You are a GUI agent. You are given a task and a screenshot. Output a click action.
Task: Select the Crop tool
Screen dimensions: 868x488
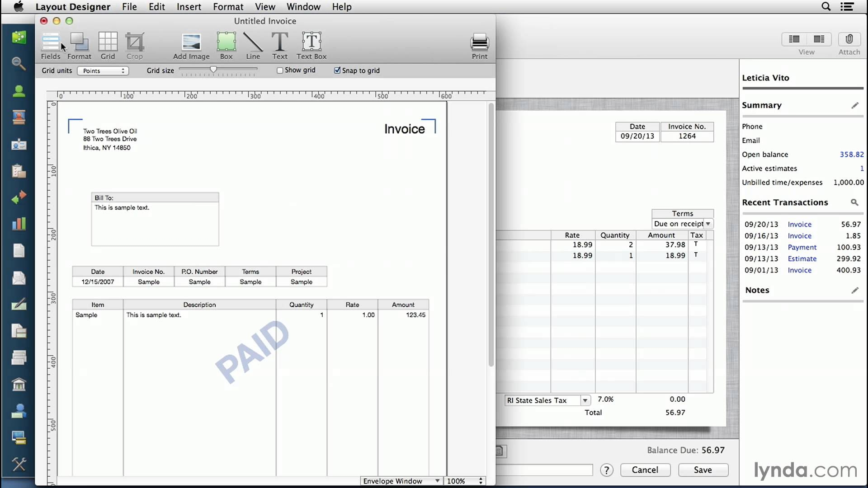click(x=134, y=45)
